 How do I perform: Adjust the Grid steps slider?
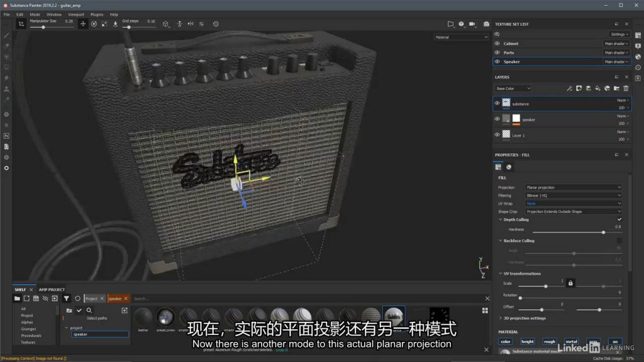click(x=139, y=28)
